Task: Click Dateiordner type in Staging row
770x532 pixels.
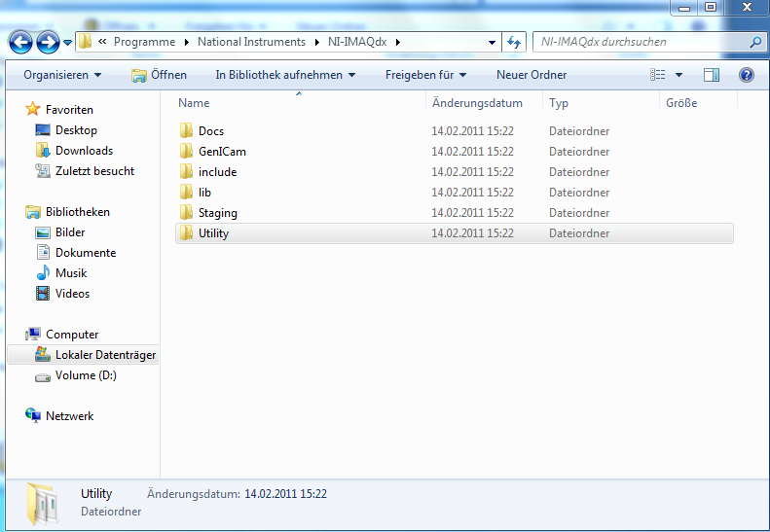Action: click(x=579, y=213)
